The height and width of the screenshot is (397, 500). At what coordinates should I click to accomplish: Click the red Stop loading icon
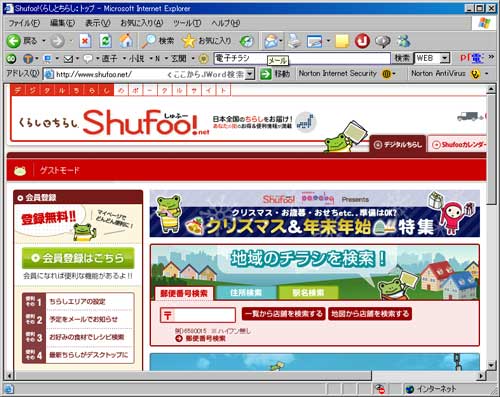point(85,41)
